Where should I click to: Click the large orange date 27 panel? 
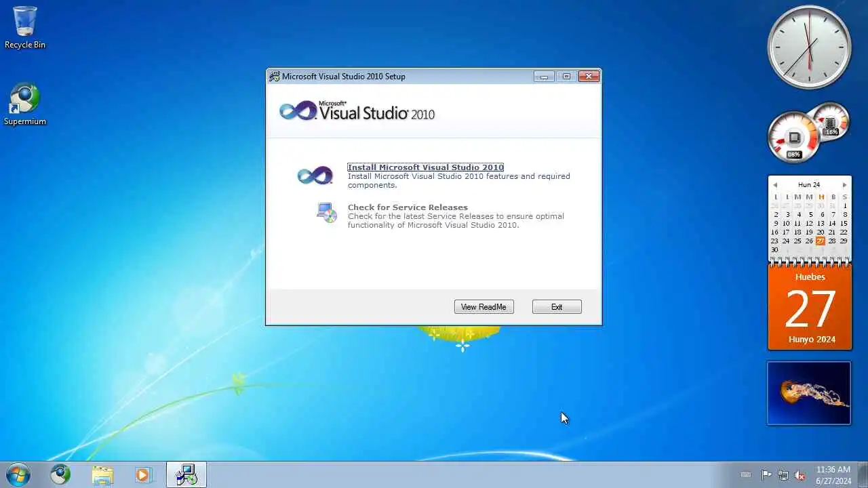coord(810,308)
